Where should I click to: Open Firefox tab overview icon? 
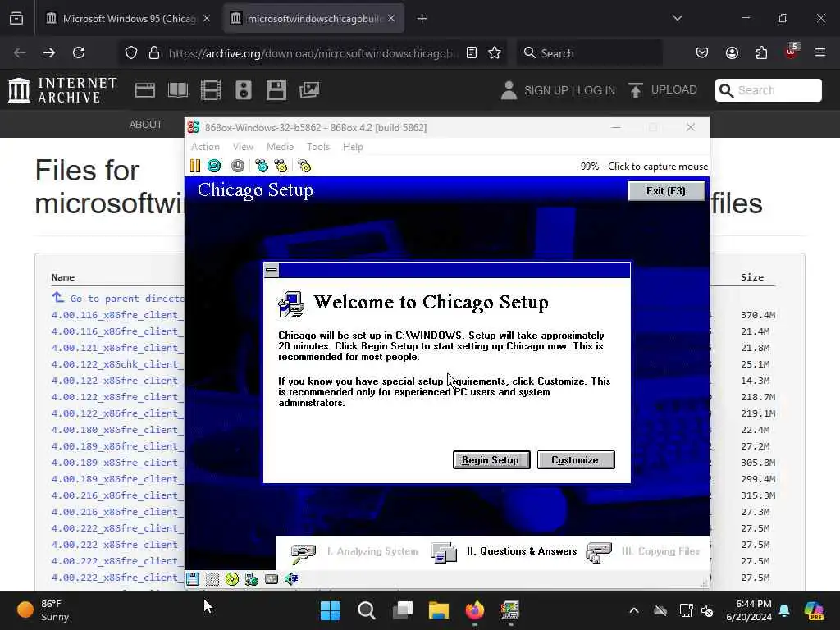click(x=16, y=19)
